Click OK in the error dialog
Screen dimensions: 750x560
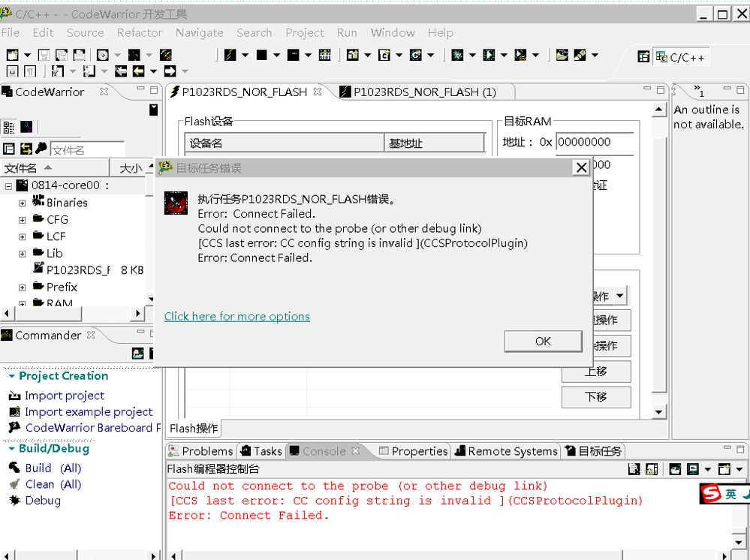[543, 342]
